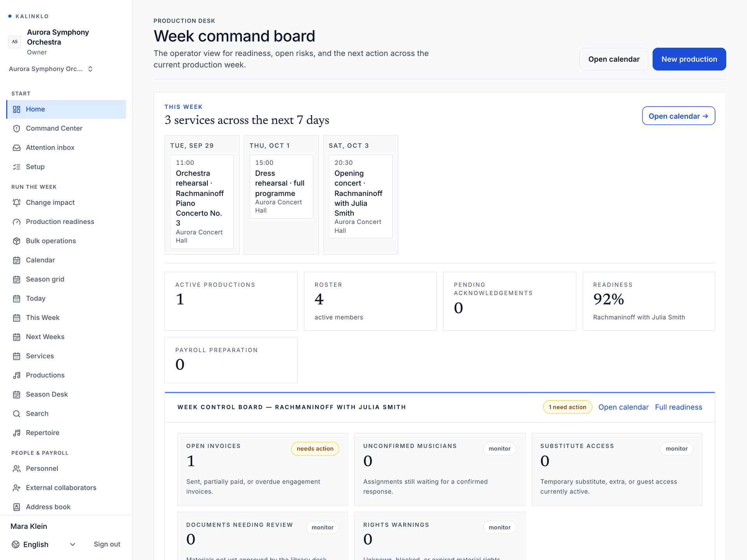The height and width of the screenshot is (560, 747).
Task: Click the Season grid calendar icon
Action: point(16,279)
